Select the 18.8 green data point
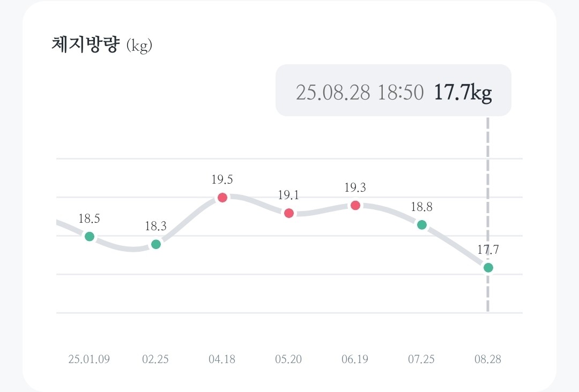The width and height of the screenshot is (579, 392). click(422, 225)
